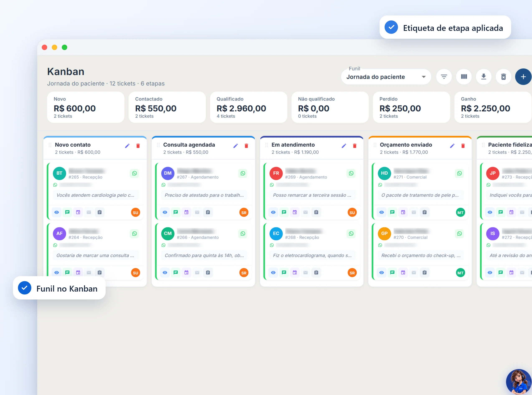
Task: View ticket #266 with the eye icon
Action: click(x=165, y=273)
